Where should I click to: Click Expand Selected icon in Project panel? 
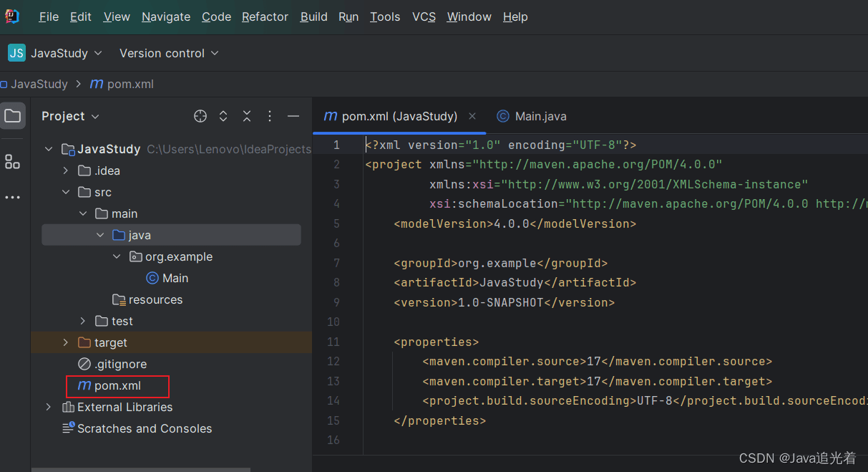(x=223, y=116)
